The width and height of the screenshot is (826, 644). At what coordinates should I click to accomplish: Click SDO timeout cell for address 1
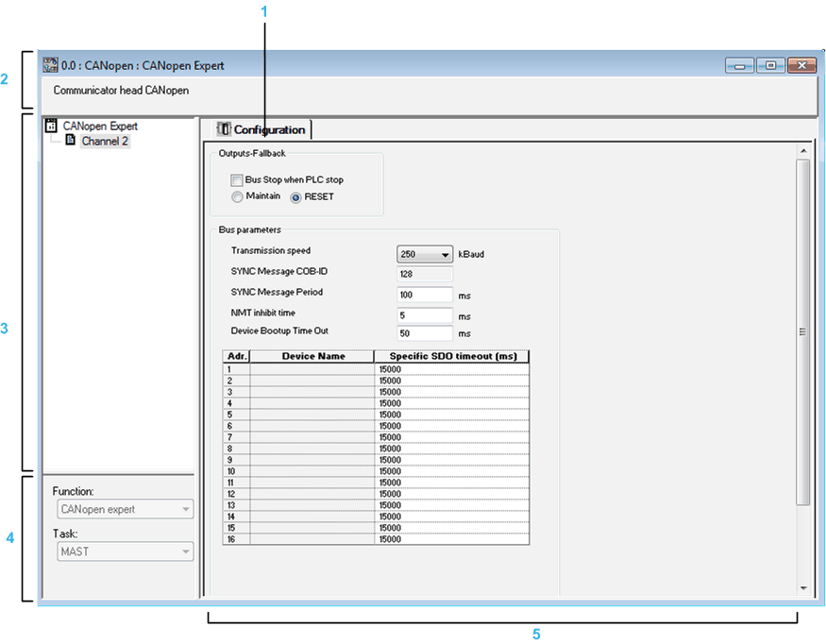click(x=452, y=369)
